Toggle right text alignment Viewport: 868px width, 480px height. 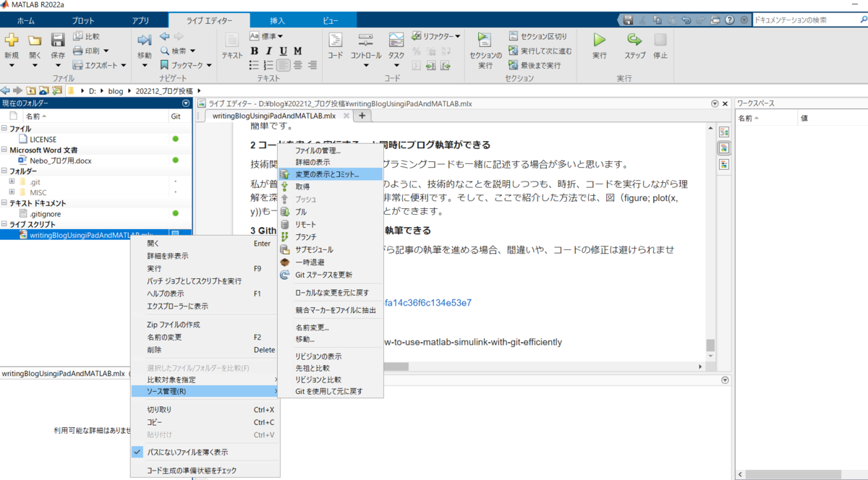coord(312,65)
